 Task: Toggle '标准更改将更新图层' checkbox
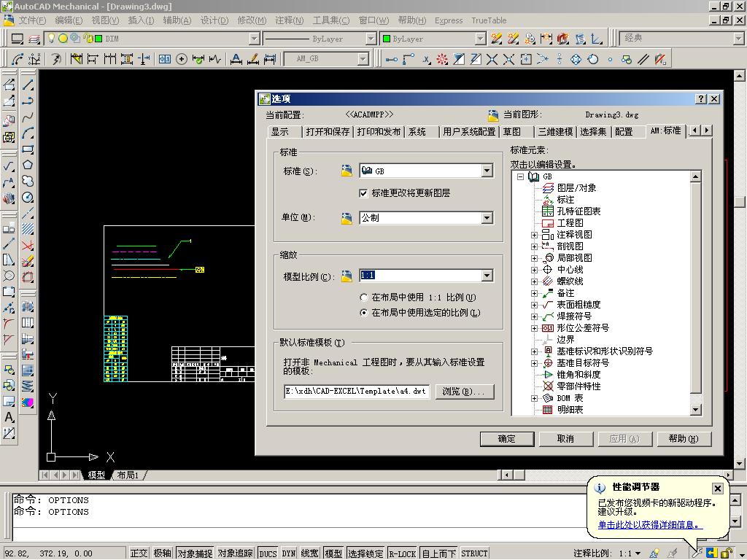(363, 192)
